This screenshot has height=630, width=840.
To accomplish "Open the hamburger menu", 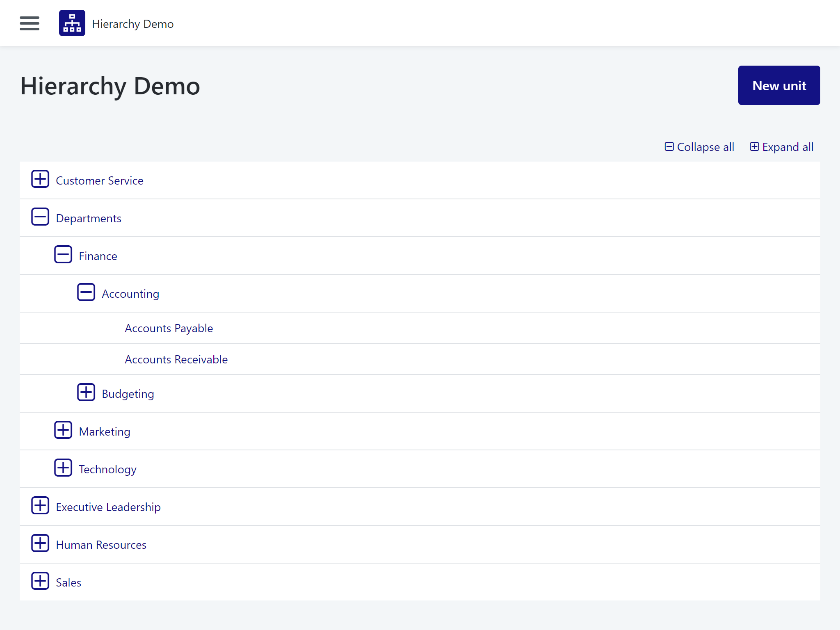I will pyautogui.click(x=30, y=23).
